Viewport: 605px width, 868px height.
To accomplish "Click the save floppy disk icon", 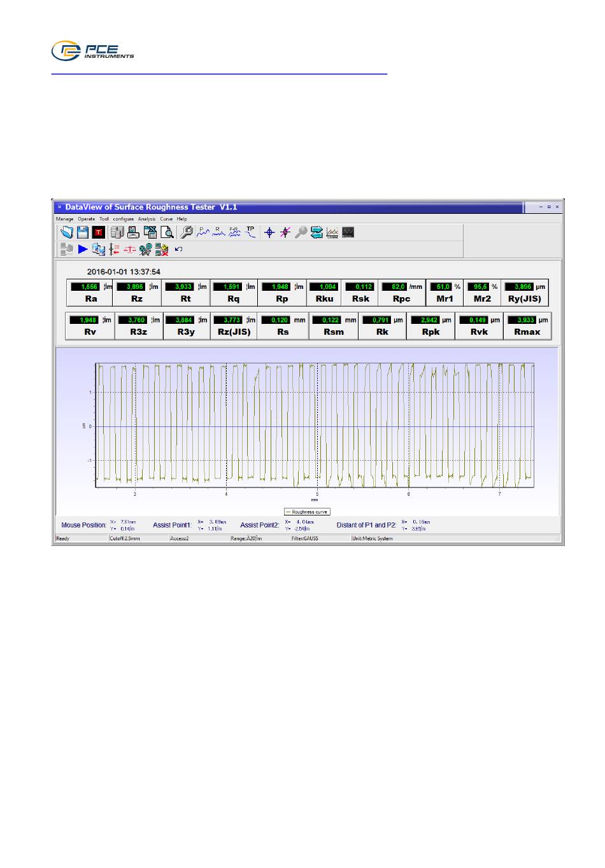I will [83, 232].
